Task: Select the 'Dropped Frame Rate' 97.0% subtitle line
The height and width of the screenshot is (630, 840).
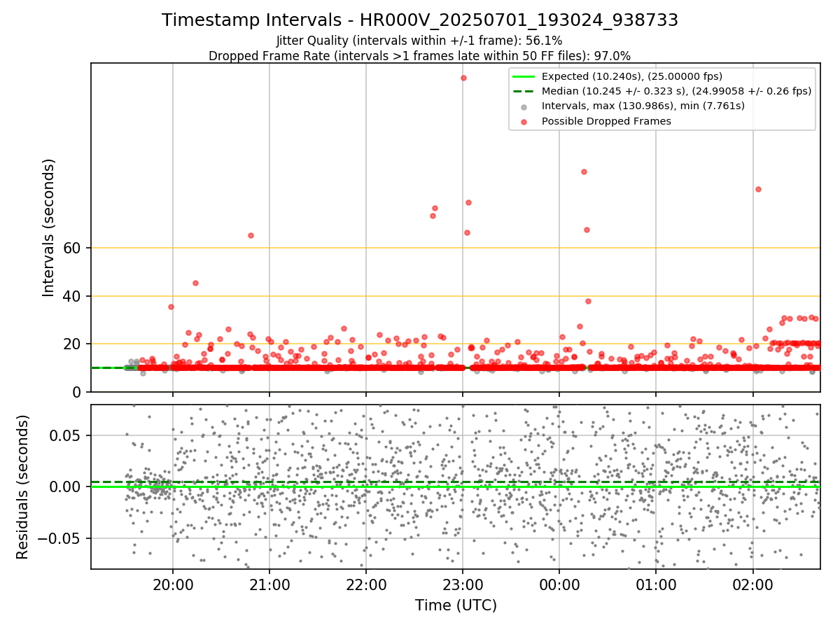Action: coord(420,56)
